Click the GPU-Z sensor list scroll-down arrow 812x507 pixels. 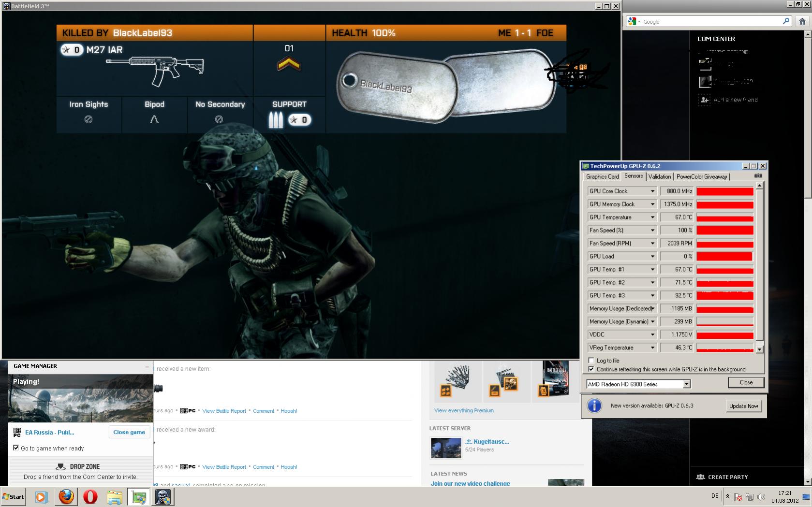coord(759,349)
